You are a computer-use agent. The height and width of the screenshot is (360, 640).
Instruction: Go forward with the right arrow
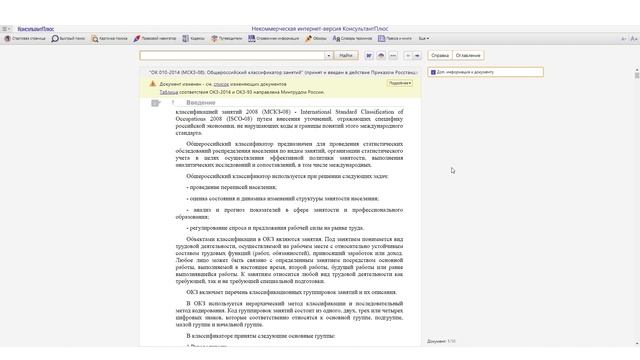coord(417,56)
